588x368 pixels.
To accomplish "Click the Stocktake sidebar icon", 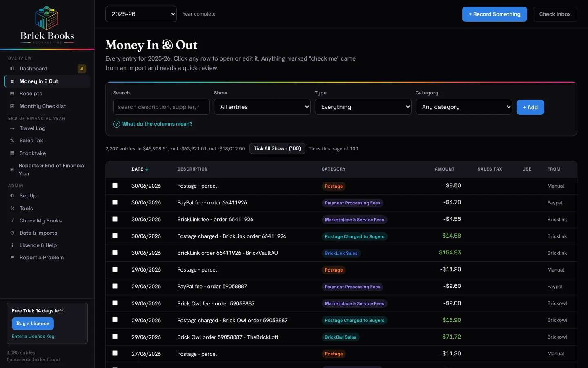I will pos(12,153).
